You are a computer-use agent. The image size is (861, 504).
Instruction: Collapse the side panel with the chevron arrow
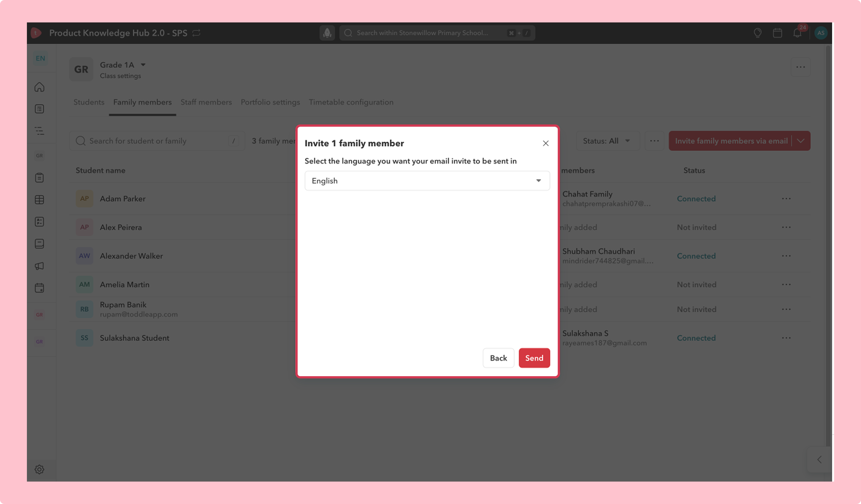tap(819, 460)
